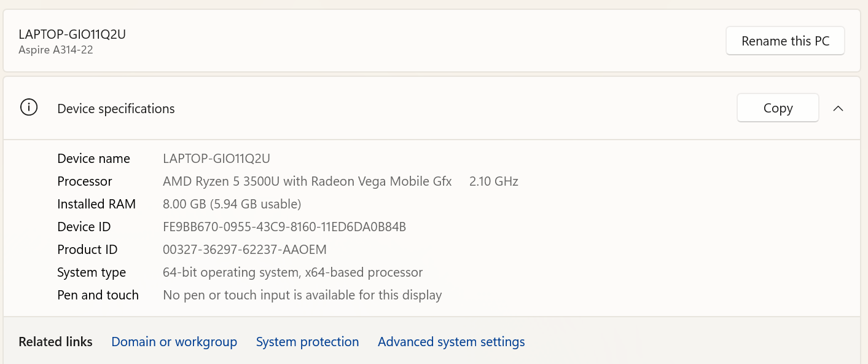
Task: Click the Rename this PC button
Action: [x=785, y=41]
